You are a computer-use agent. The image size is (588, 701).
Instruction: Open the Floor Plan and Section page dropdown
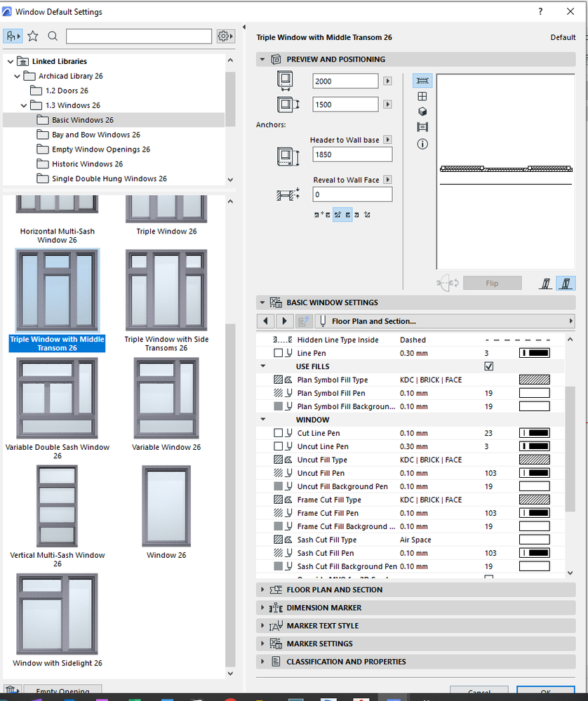tap(446, 321)
